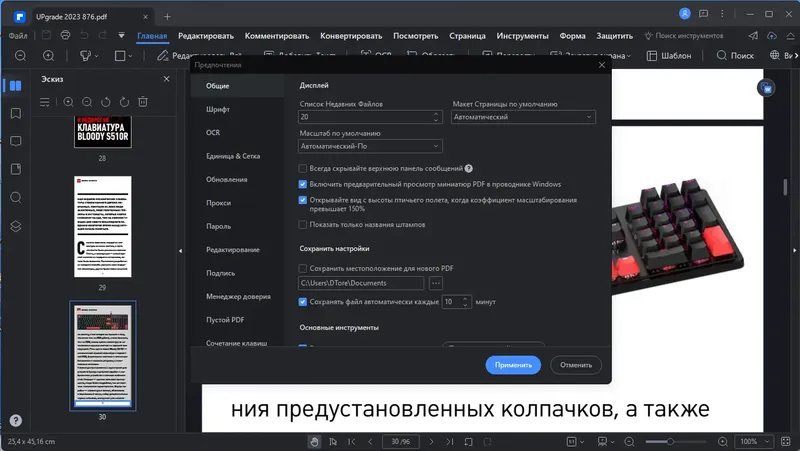
Task: Zoom in thumbnails in Эскиз panel
Action: [68, 102]
